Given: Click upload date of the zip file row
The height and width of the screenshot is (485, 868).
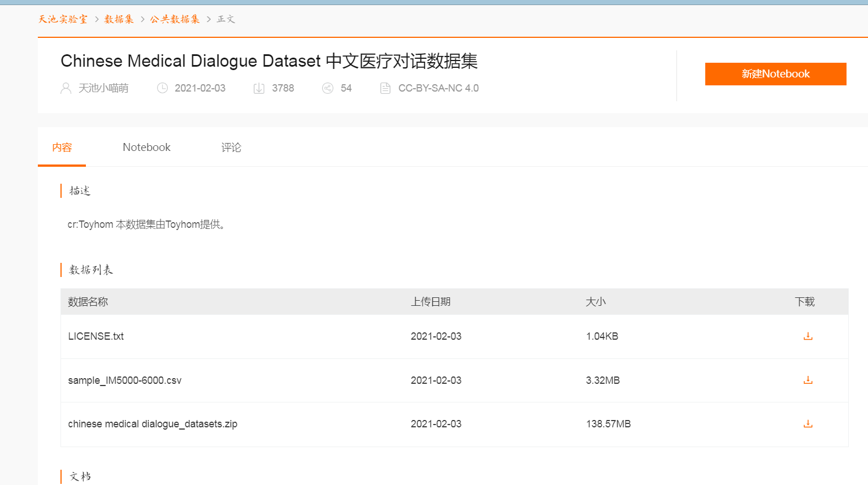Looking at the screenshot, I should click(436, 424).
